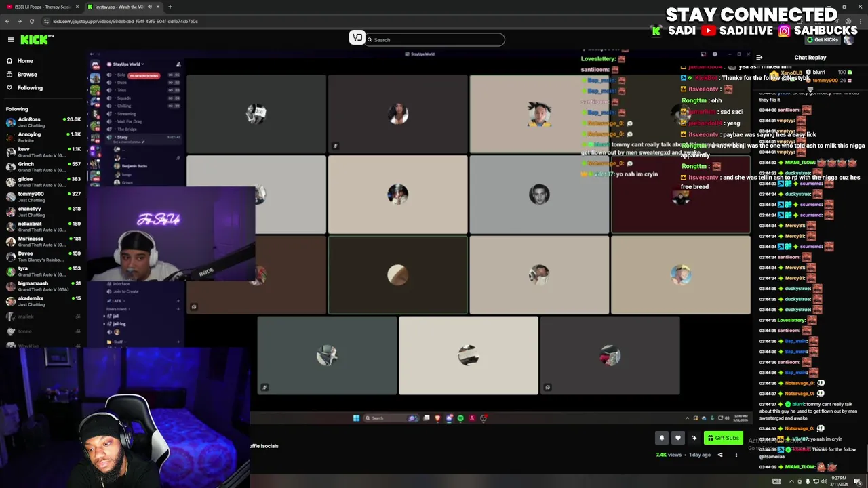This screenshot has width=868, height=488.
Task: Toggle the heart follow button
Action: (x=677, y=438)
